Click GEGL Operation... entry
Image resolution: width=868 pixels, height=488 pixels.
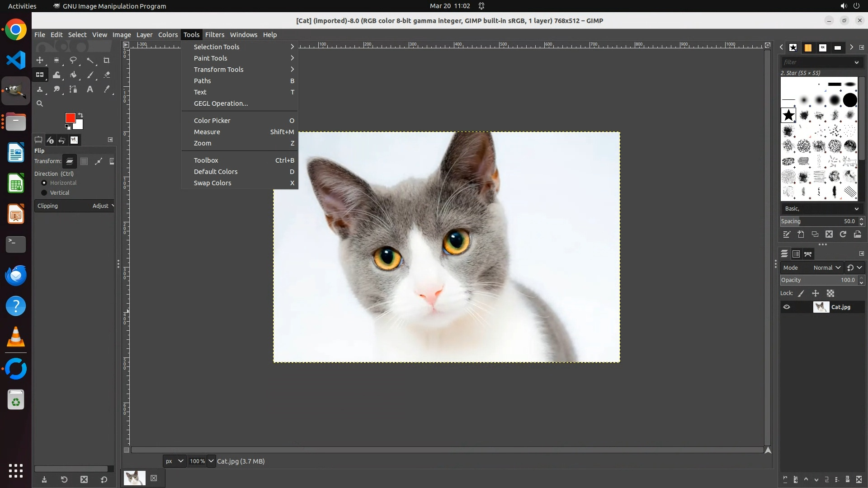[x=221, y=103]
